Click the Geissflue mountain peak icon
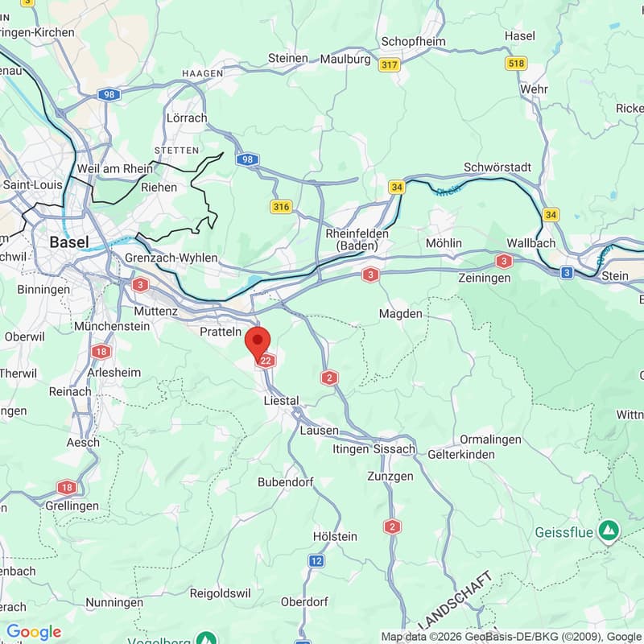 click(x=609, y=532)
